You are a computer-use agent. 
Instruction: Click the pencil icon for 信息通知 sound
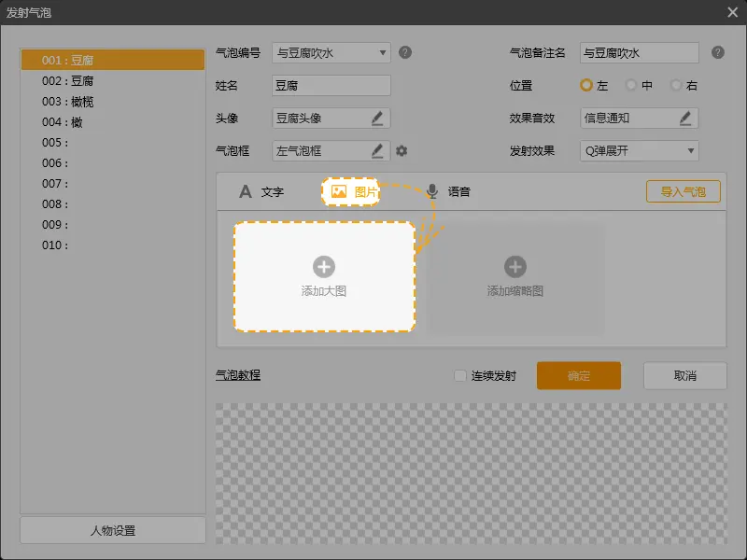pyautogui.click(x=685, y=118)
